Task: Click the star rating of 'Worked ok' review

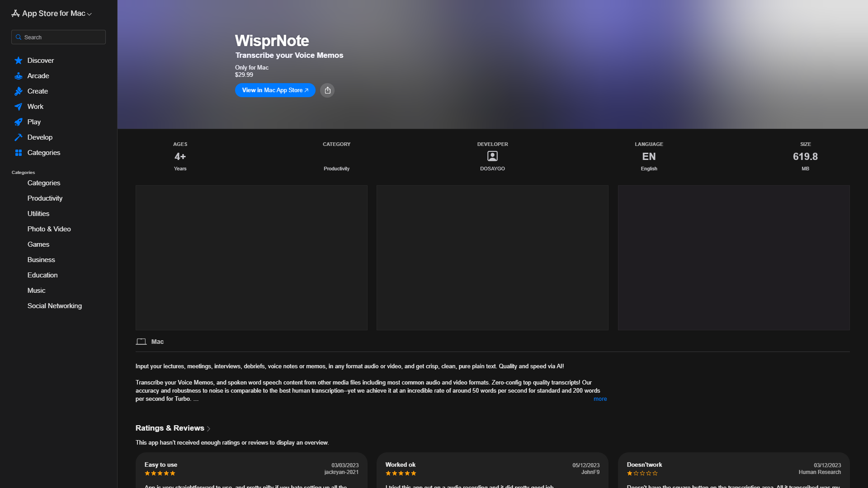Action: pyautogui.click(x=401, y=474)
